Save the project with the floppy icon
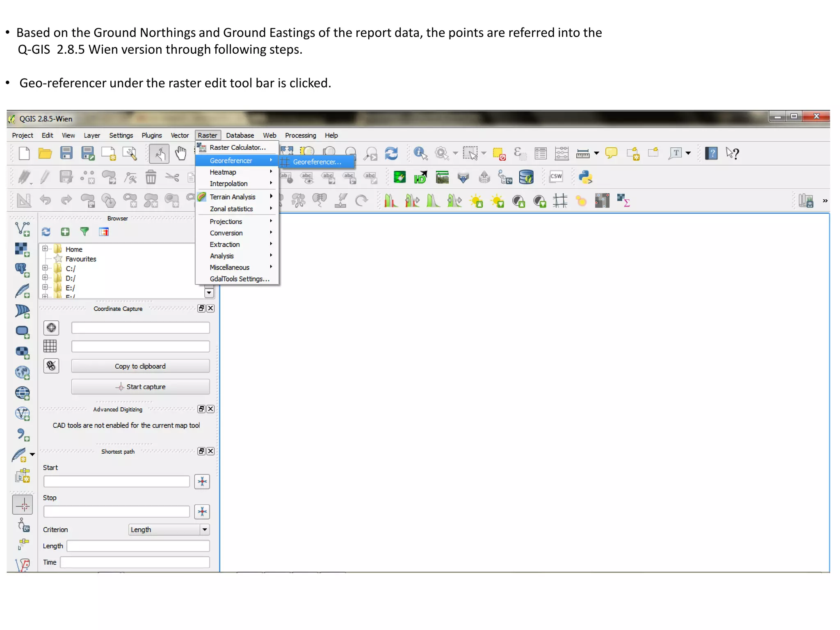The image size is (840, 630). 66,153
